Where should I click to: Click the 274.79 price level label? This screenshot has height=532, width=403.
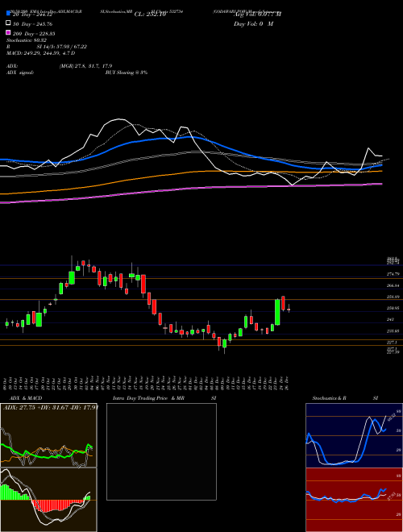393,274
